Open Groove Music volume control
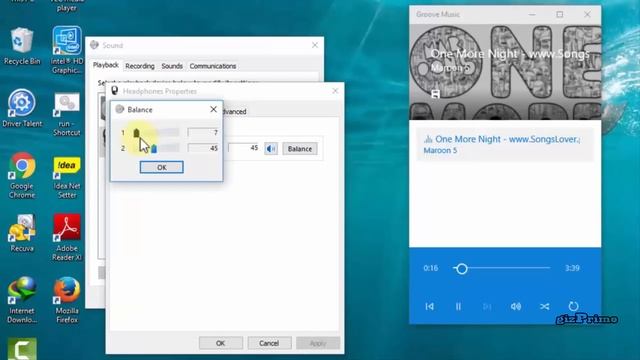Viewport: 640px width, 360px height. [516, 306]
